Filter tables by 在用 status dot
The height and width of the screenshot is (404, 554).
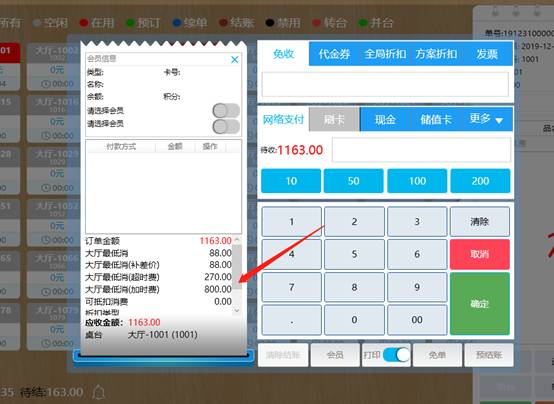[x=84, y=23]
